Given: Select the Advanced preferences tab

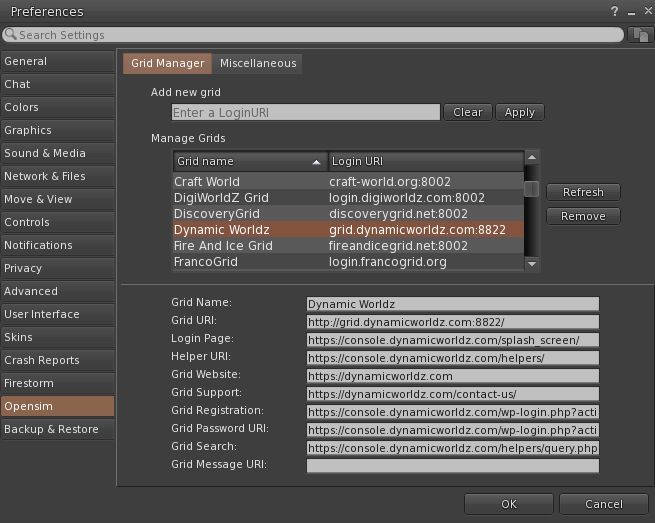Looking at the screenshot, I should click(58, 291).
